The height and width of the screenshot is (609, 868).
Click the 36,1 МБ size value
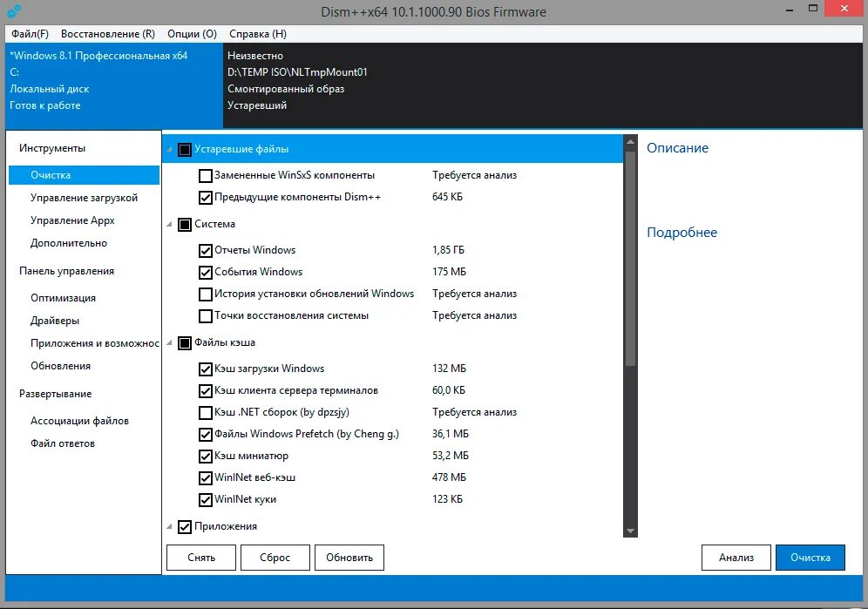click(x=451, y=434)
